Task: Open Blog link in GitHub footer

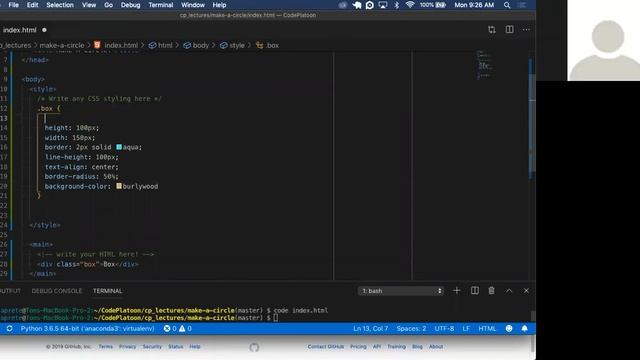Action: pos(417,347)
